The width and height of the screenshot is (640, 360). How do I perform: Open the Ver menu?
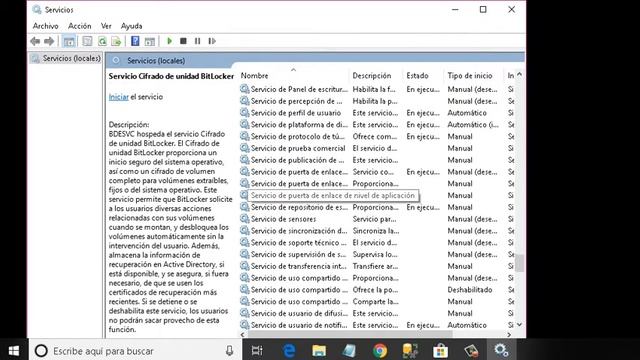pyautogui.click(x=106, y=26)
